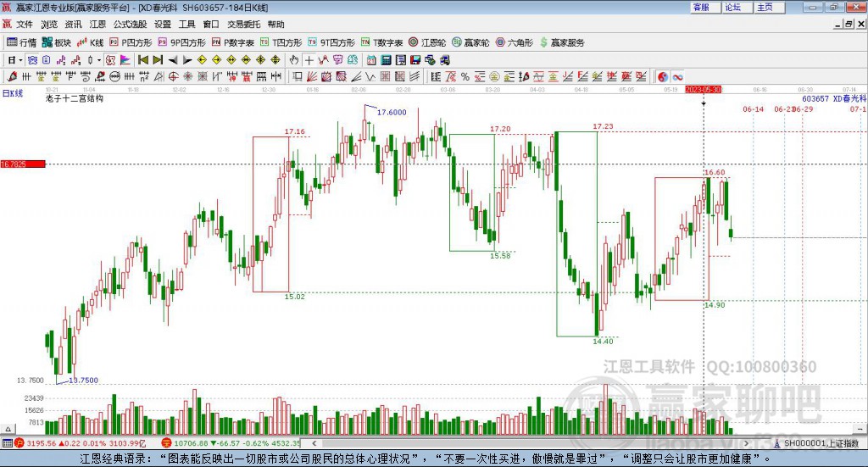Click the horizontal chart scrollbar track

pyautogui.click(x=531, y=443)
